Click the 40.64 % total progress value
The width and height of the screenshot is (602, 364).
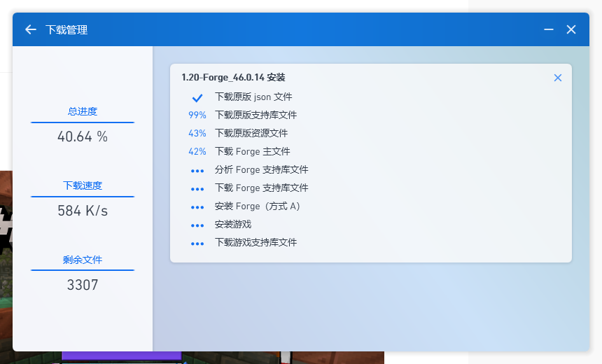(83, 136)
